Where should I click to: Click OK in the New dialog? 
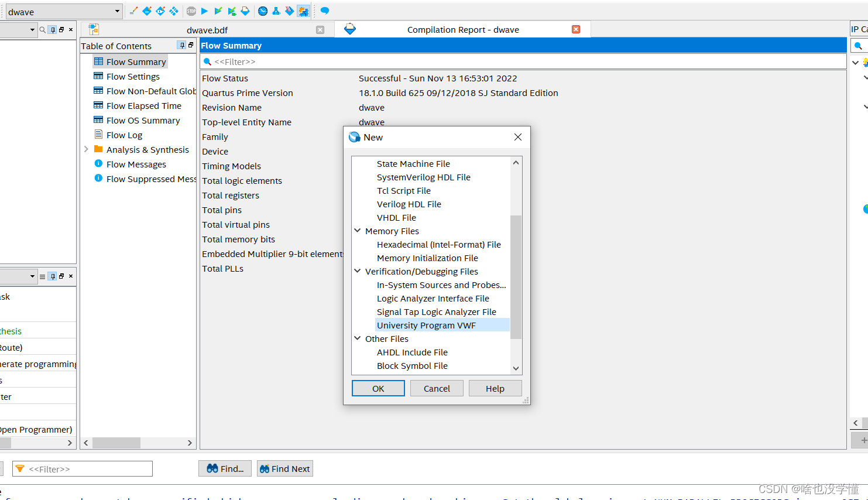(378, 388)
